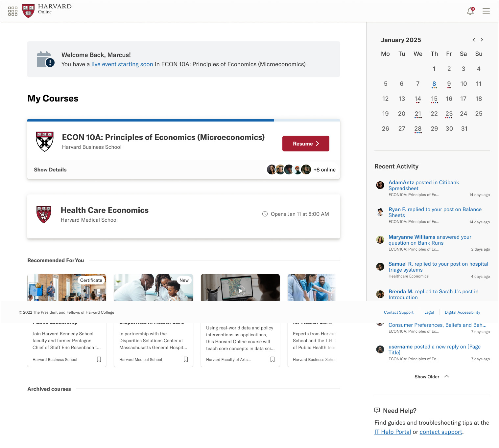Open Samuel R.'s reply on hospital triage systems
The image size is (499, 448).
tap(438, 267)
